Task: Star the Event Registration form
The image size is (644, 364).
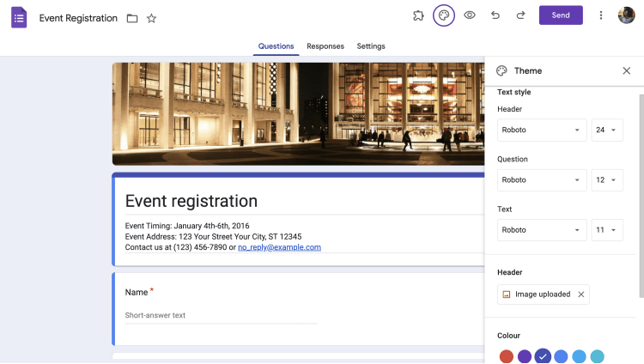Action: pyautogui.click(x=152, y=18)
